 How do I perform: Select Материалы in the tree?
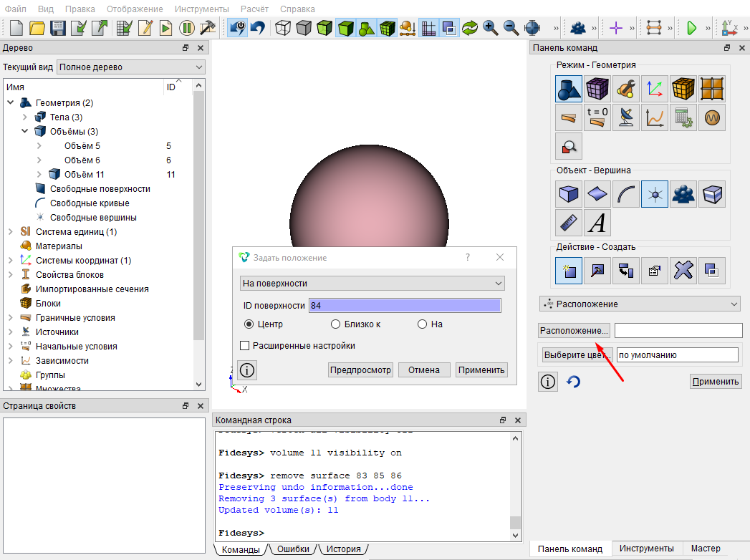[x=59, y=246]
